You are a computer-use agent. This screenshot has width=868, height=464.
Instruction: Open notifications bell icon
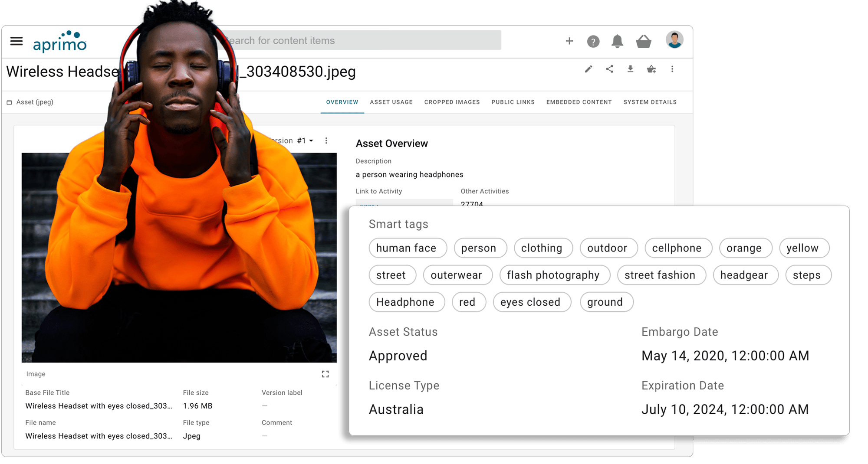(x=617, y=42)
